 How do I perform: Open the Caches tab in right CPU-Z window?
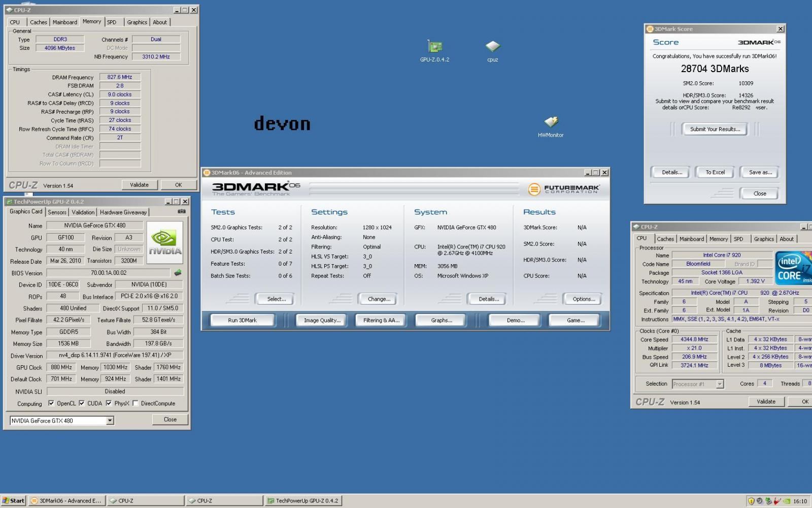coord(665,239)
